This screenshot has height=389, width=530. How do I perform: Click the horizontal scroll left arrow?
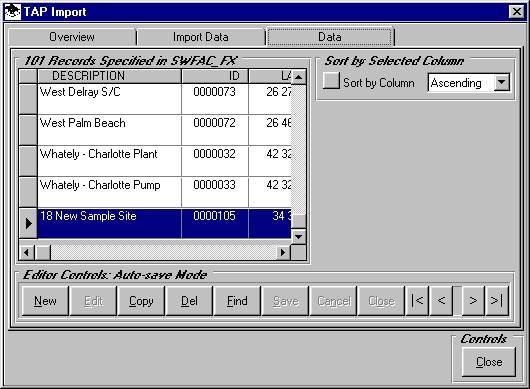27,252
